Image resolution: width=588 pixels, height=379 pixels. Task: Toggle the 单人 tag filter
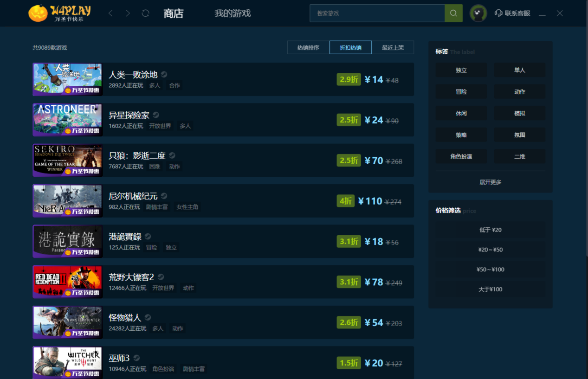pos(519,70)
